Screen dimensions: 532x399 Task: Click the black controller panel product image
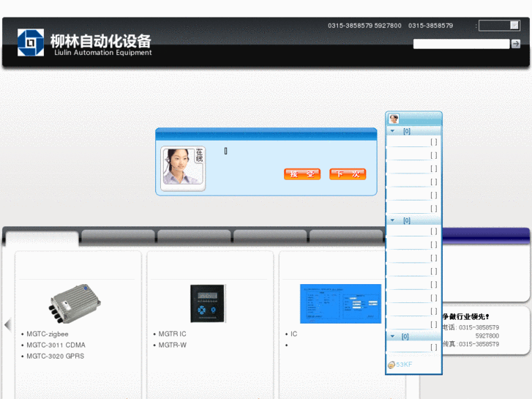[x=208, y=304]
